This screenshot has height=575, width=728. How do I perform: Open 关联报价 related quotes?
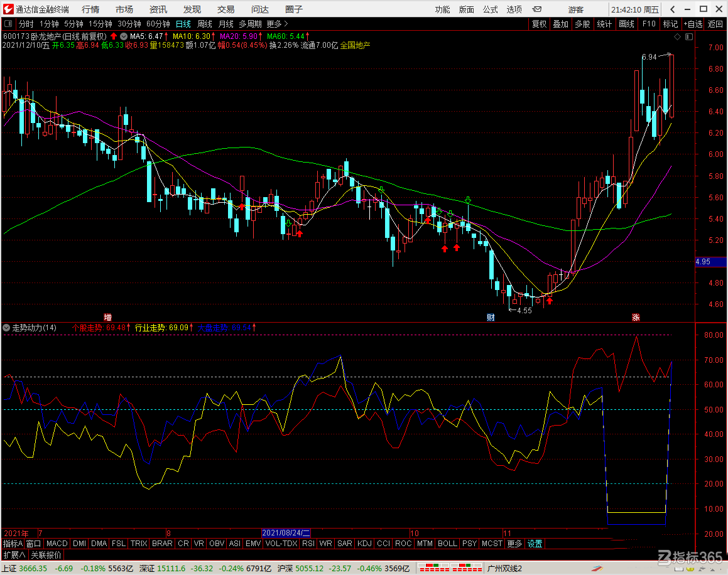click(x=46, y=554)
